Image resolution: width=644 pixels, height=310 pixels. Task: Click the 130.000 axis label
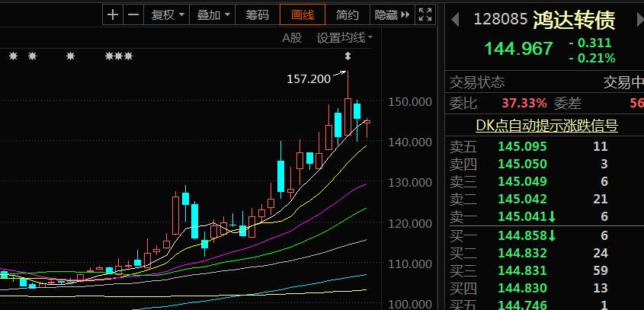[410, 182]
